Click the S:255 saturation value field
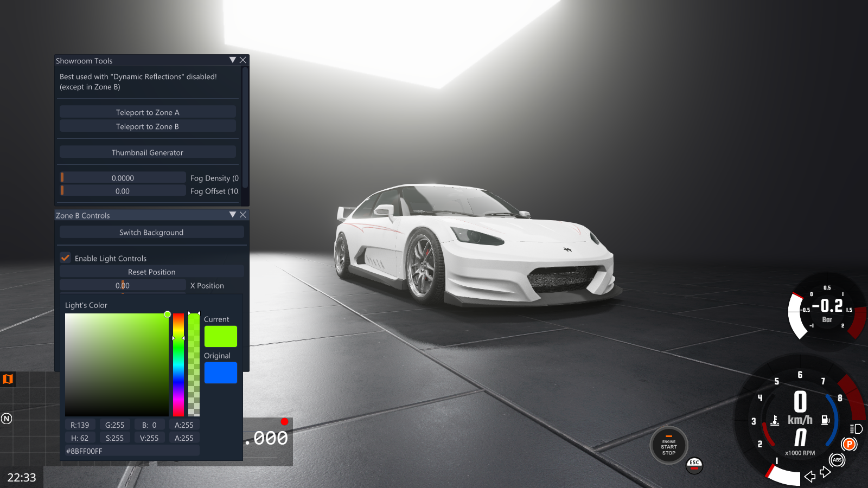The image size is (868, 488). coord(115,438)
